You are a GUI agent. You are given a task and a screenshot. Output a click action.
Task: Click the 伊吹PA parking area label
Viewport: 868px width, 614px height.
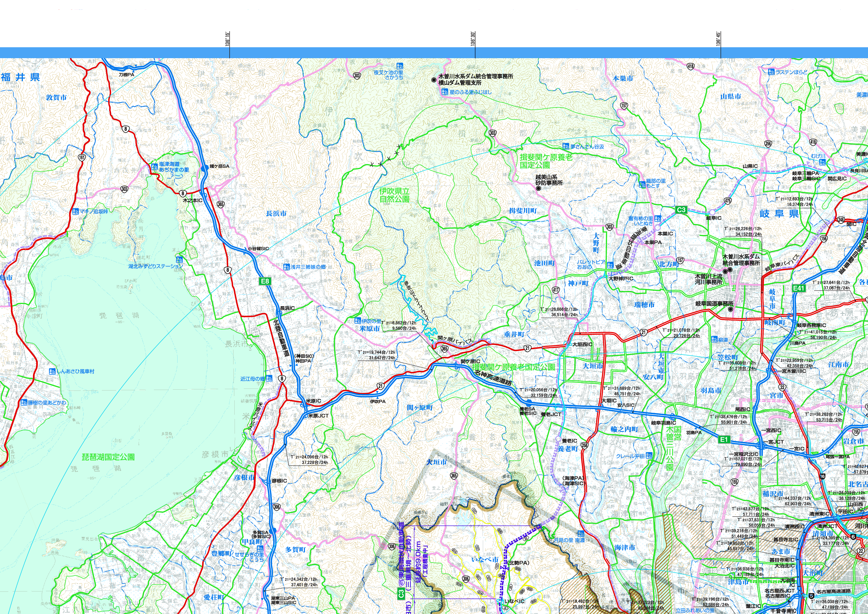[x=378, y=401]
